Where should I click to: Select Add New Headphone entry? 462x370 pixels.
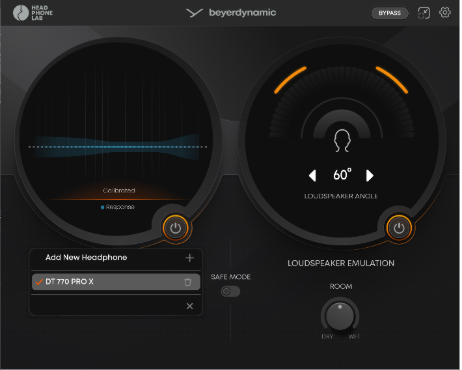point(116,258)
